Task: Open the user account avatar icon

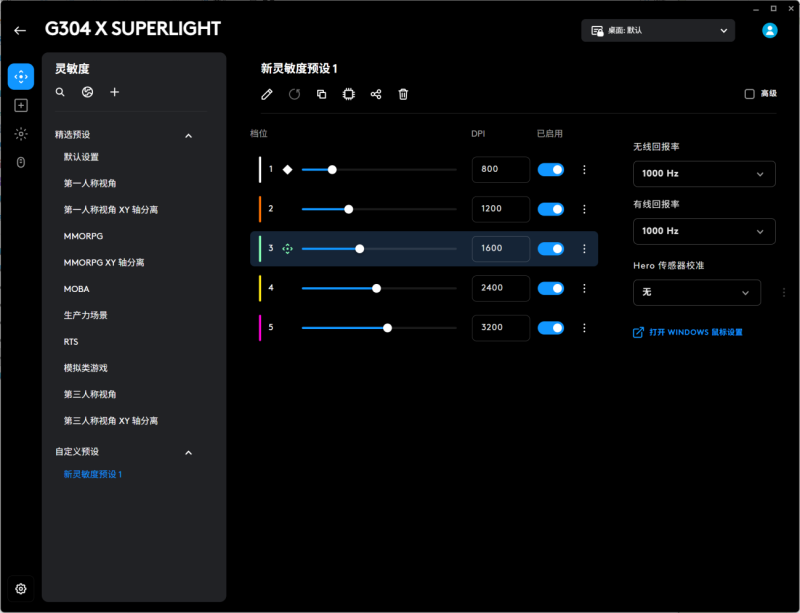Action: tap(769, 31)
